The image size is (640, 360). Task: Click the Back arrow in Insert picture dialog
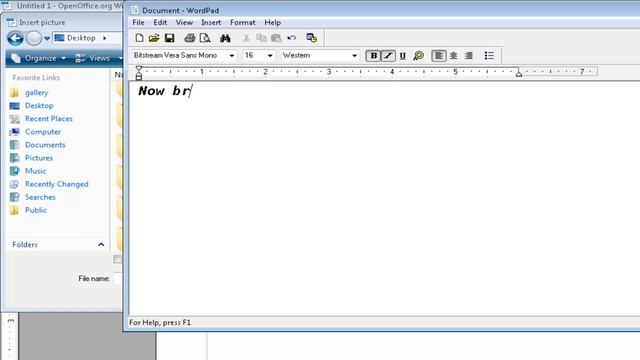tap(15, 38)
